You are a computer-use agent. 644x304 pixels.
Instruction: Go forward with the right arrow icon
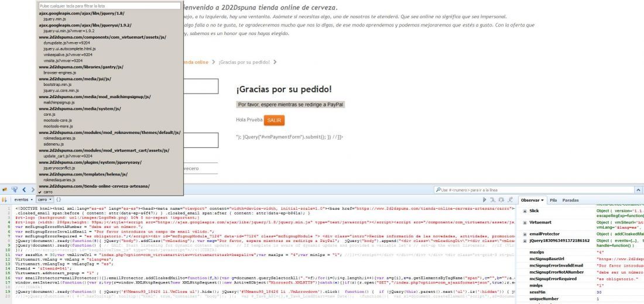[x=33, y=190]
